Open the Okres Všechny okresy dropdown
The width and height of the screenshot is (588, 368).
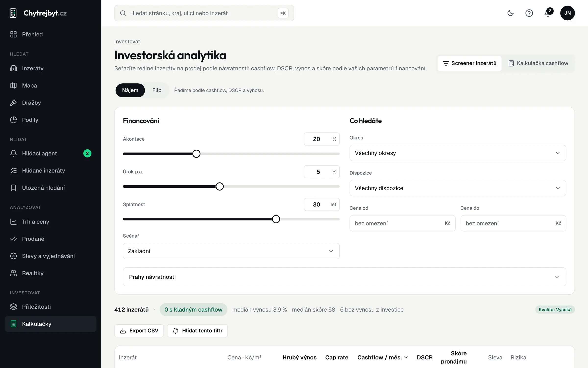tap(458, 153)
